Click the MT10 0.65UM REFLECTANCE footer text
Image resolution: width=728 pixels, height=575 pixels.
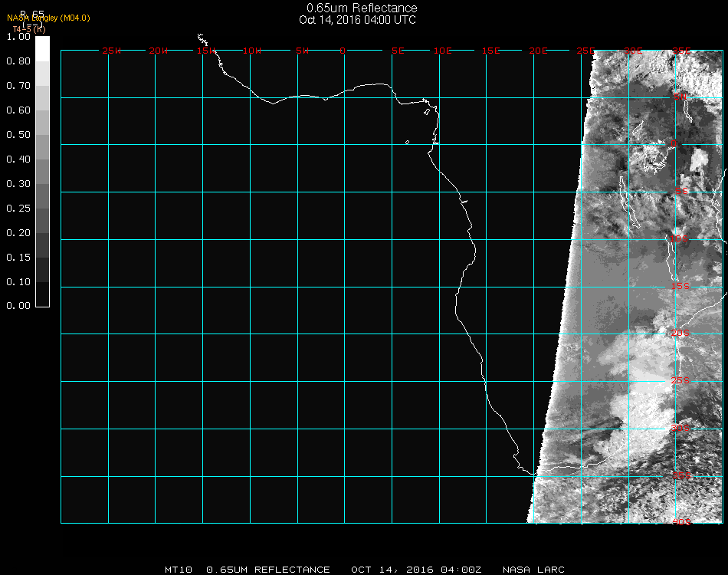point(247,570)
